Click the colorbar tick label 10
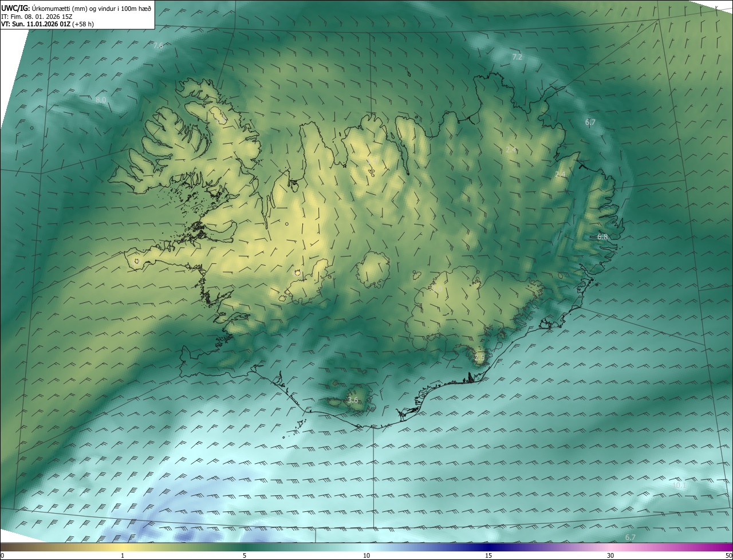 pyautogui.click(x=366, y=555)
